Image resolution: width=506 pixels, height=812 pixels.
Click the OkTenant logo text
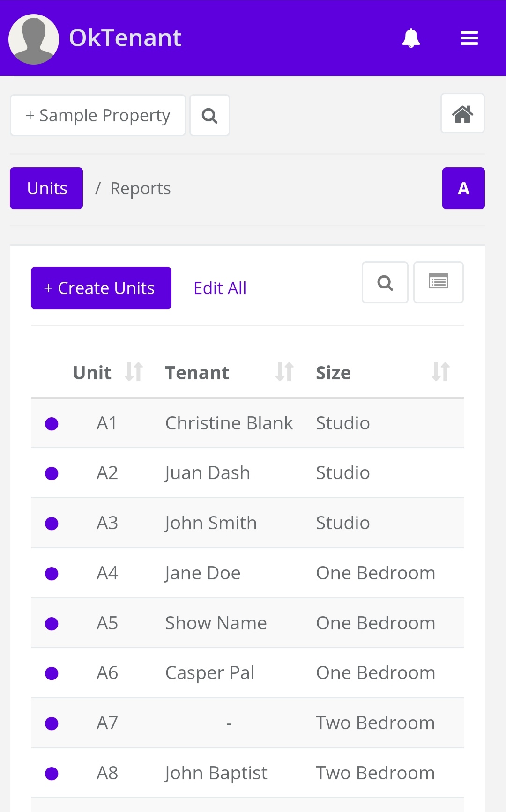click(x=125, y=38)
